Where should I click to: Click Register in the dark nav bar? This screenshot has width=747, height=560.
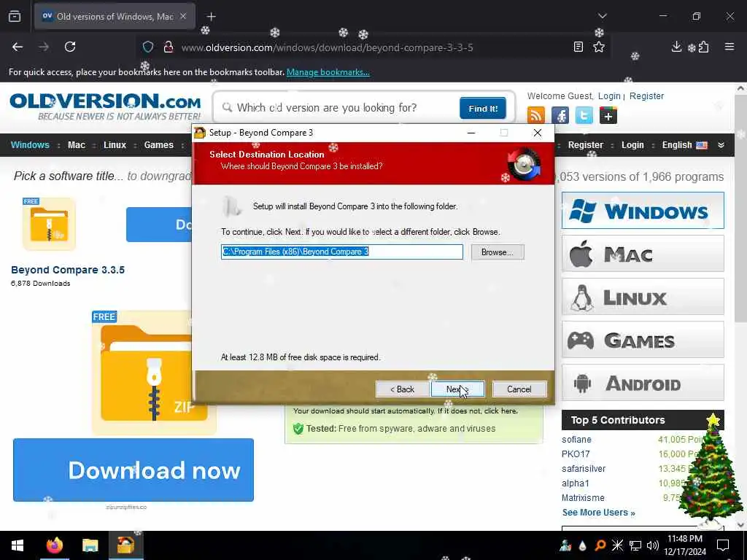point(586,145)
